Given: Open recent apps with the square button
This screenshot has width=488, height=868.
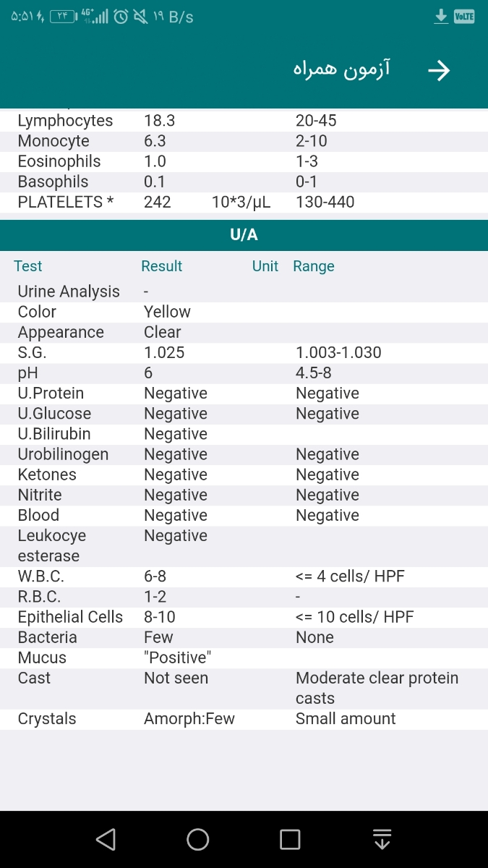Looking at the screenshot, I should click(290, 839).
